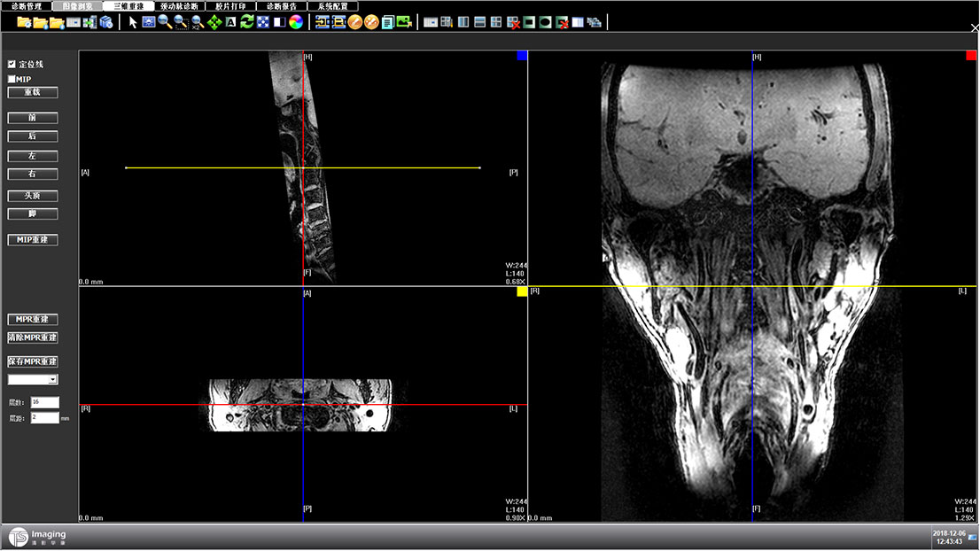Click the 层距 input field

pyautogui.click(x=44, y=417)
